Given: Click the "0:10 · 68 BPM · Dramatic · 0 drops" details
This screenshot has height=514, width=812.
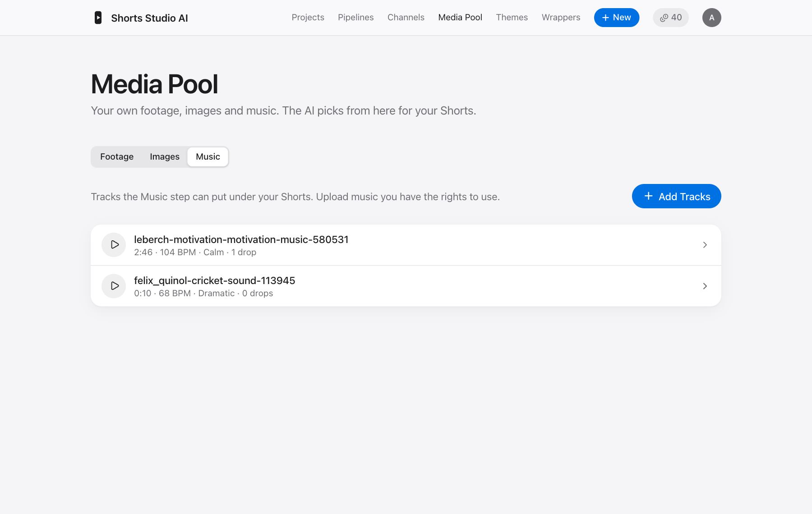Looking at the screenshot, I should (x=203, y=294).
